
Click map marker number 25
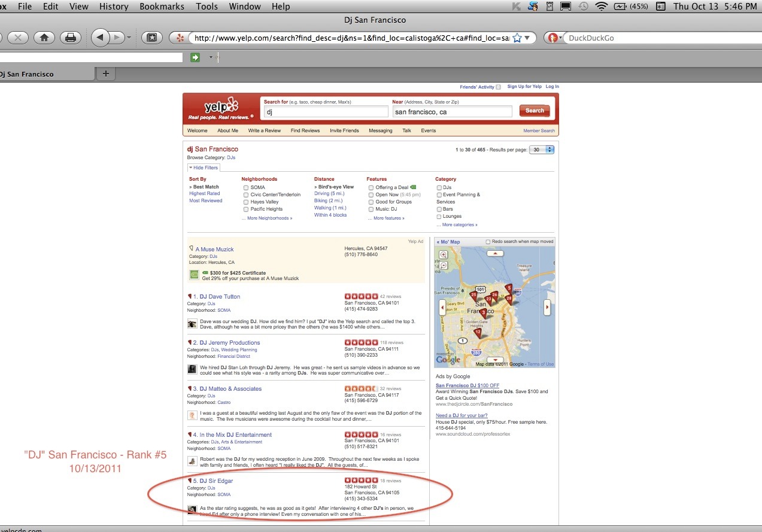tap(474, 295)
